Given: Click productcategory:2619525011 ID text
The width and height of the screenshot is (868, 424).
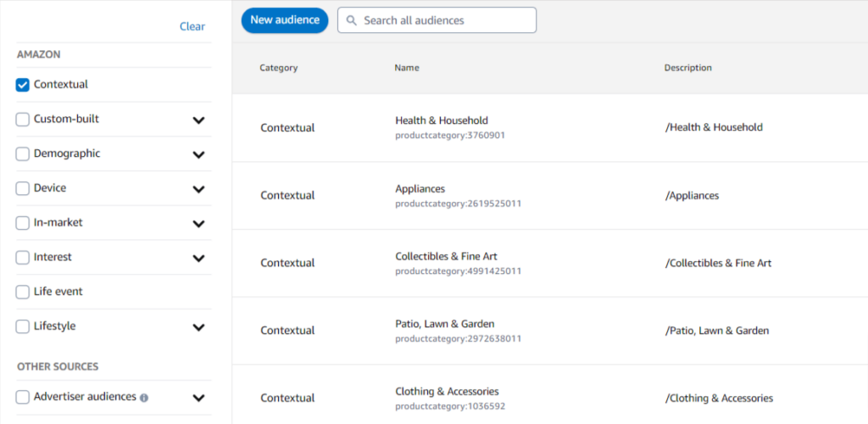Looking at the screenshot, I should [459, 204].
